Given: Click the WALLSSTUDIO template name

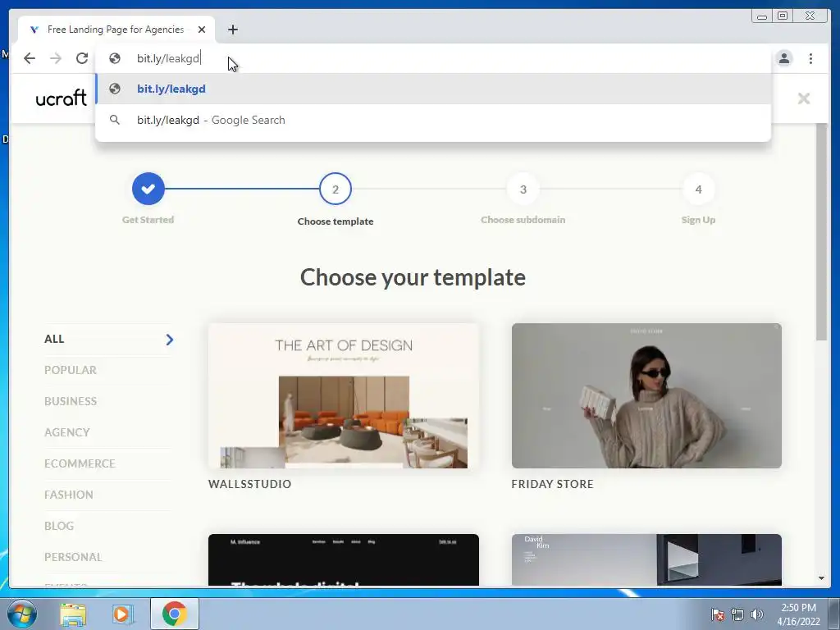Looking at the screenshot, I should point(249,484).
